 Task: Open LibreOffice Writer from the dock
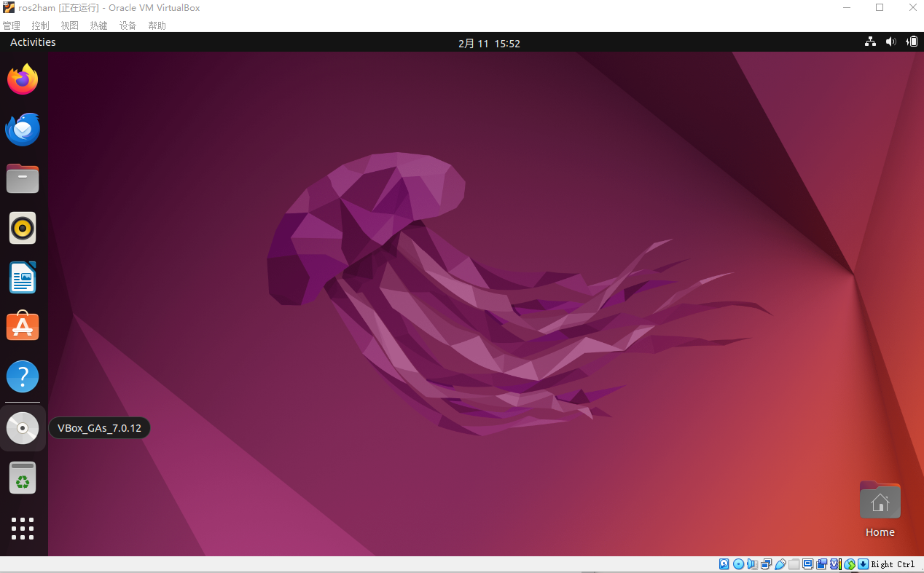[23, 277]
